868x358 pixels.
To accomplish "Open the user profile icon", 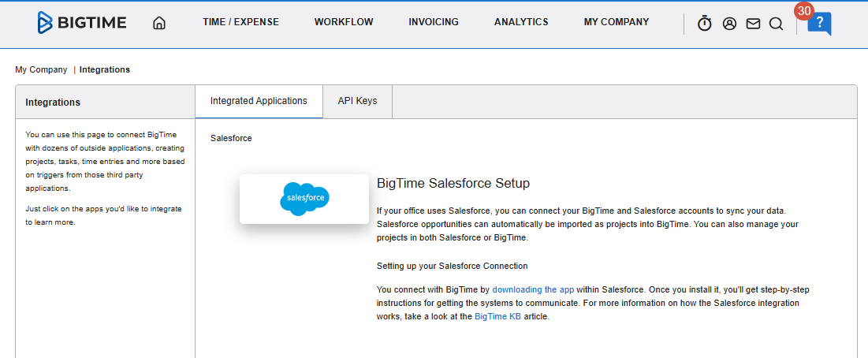I will coord(729,24).
